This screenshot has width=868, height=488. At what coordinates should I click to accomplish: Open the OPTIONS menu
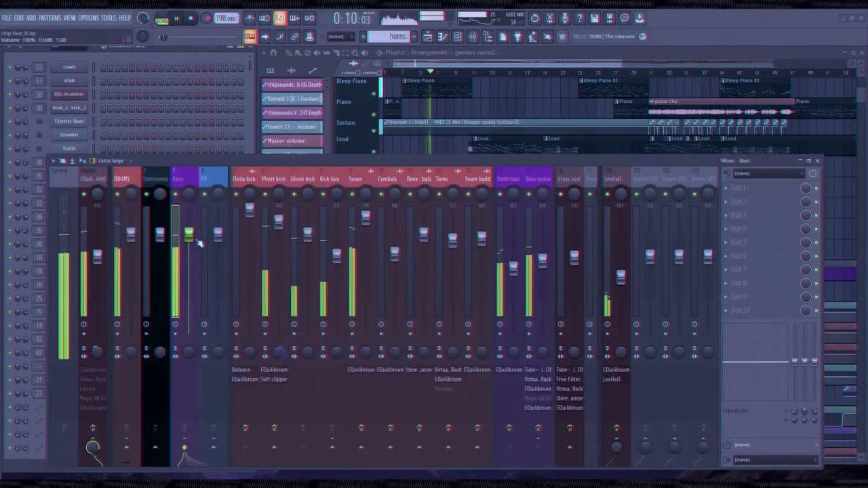(88, 18)
